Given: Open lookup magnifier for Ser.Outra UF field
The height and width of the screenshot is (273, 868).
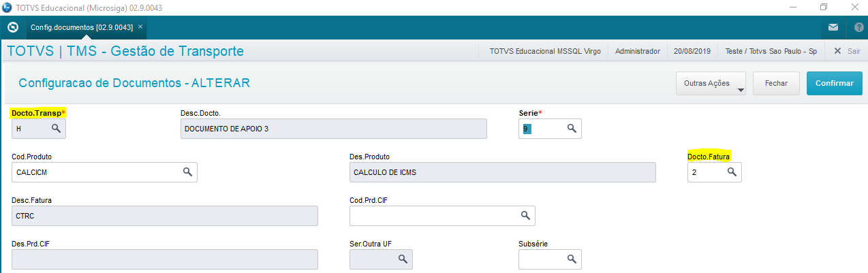Looking at the screenshot, I should pos(403,259).
